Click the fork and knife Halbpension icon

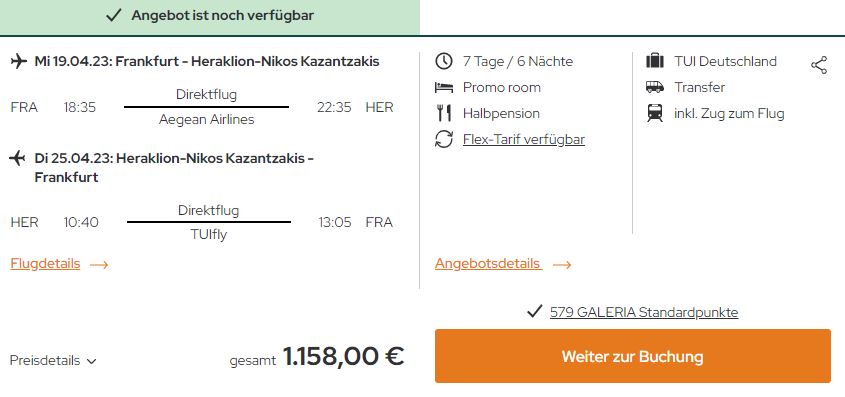tap(444, 113)
